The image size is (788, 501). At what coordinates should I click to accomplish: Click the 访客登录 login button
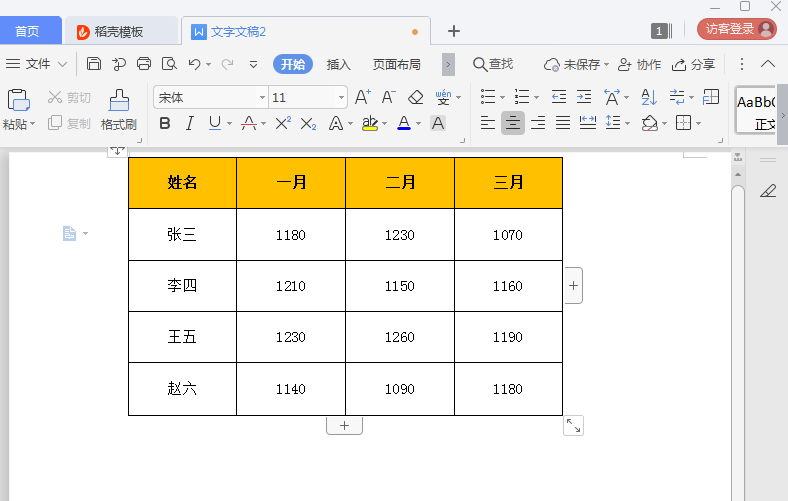click(736, 29)
